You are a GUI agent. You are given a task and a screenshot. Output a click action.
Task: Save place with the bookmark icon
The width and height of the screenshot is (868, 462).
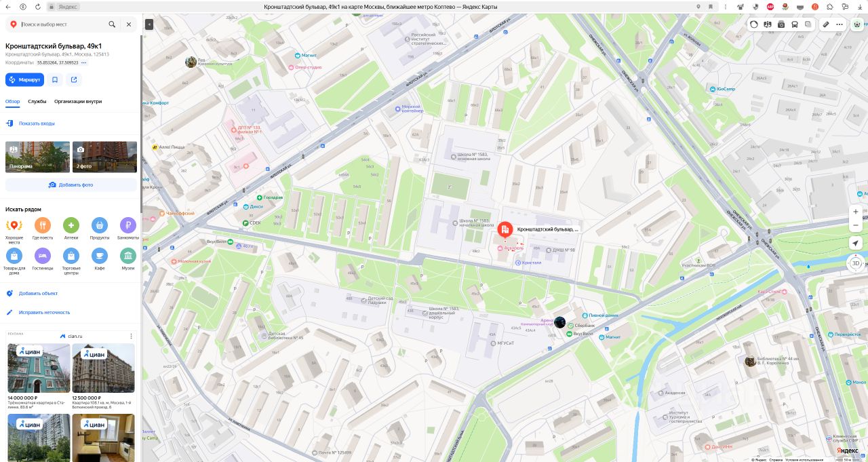[55, 79]
